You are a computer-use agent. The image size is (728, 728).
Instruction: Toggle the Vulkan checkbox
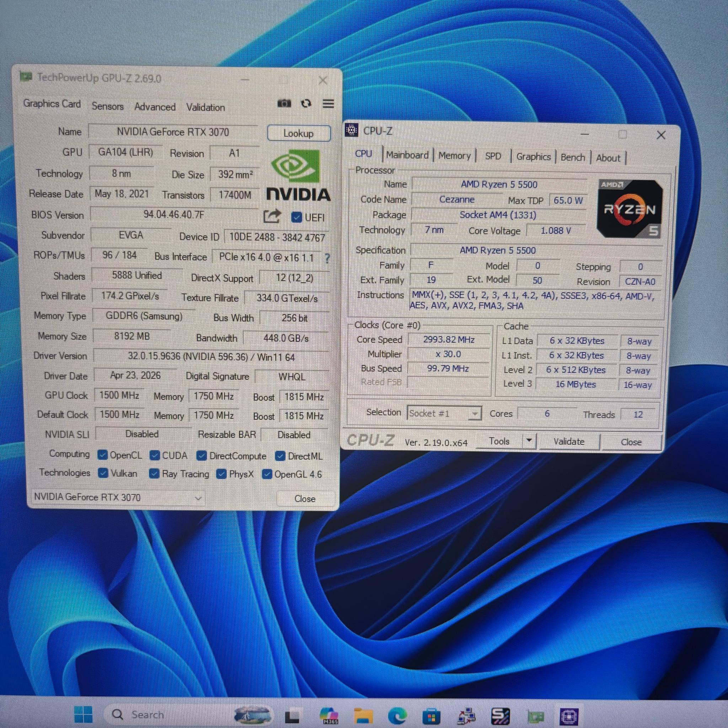click(x=103, y=473)
